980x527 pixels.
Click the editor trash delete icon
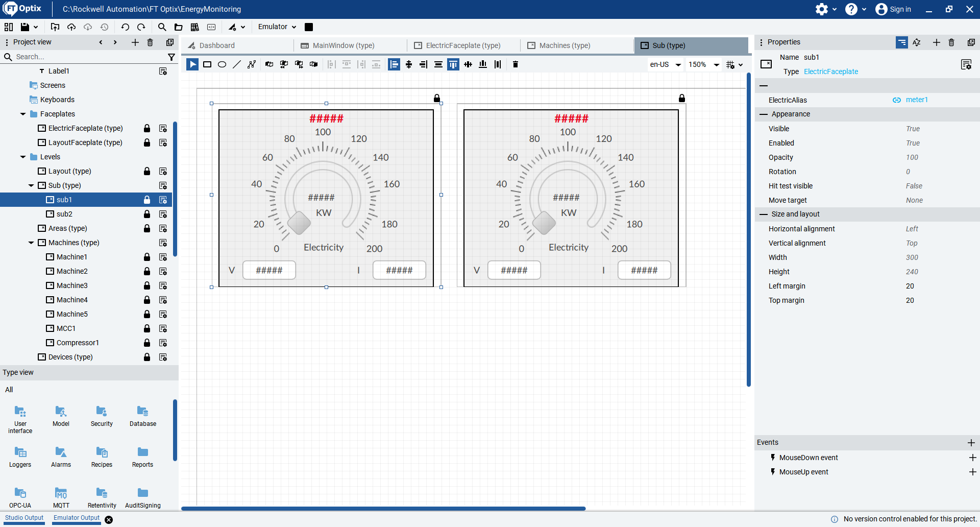coord(516,64)
